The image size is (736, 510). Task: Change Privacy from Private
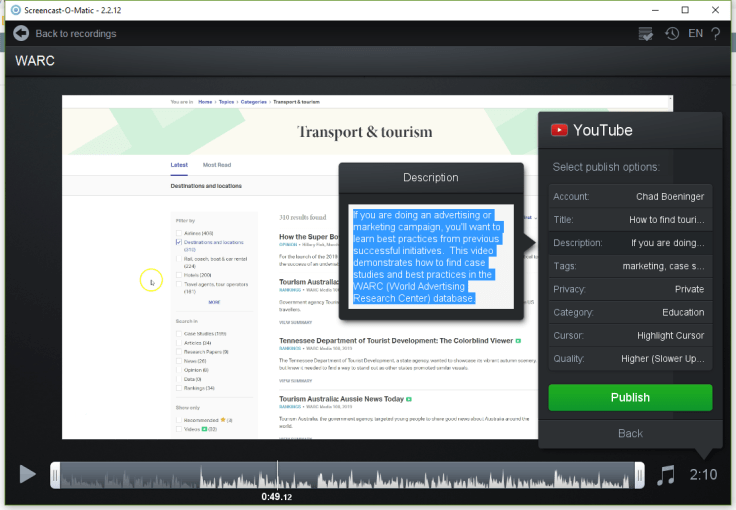pyautogui.click(x=630, y=289)
